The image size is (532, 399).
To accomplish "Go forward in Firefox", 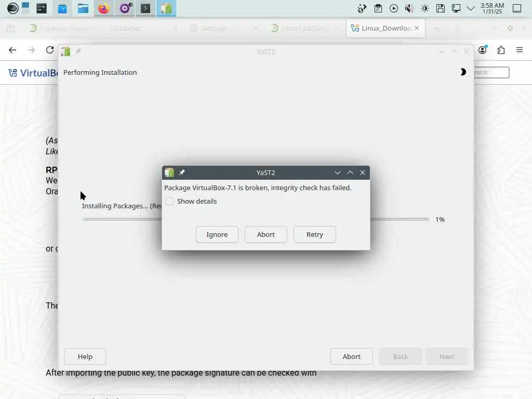I will point(31,50).
